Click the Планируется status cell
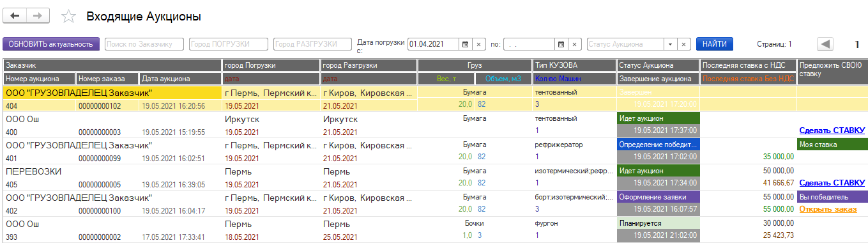The width and height of the screenshot is (868, 243). click(x=658, y=223)
